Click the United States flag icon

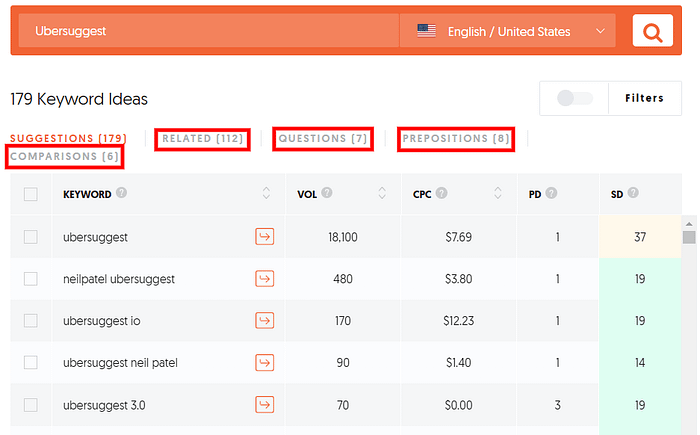pos(426,31)
